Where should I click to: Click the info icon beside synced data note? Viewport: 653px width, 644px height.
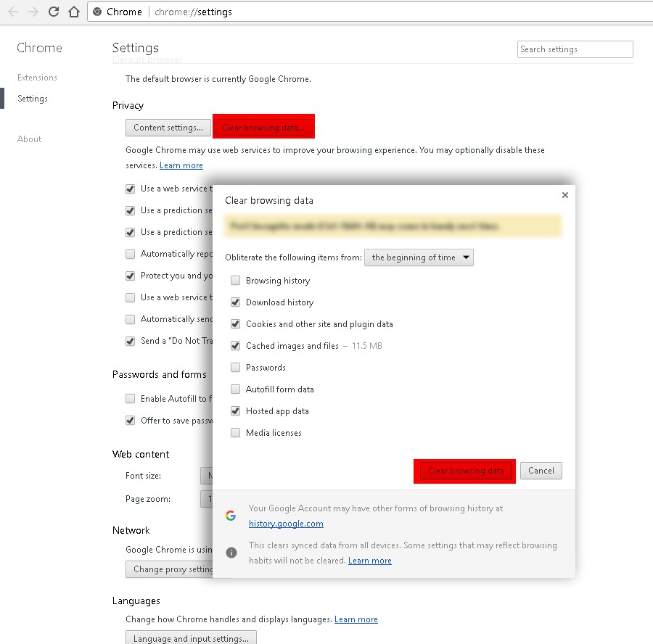coord(231,553)
